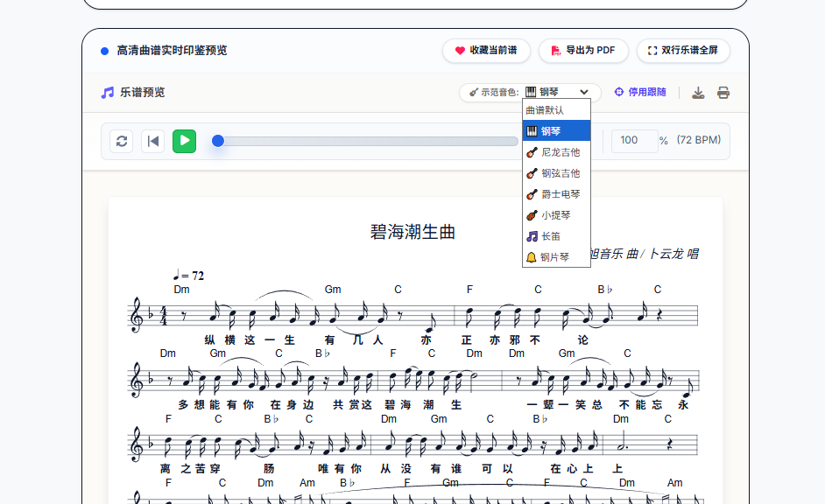Choose 小提琴 from the instrument list
825x504 pixels.
556,215
